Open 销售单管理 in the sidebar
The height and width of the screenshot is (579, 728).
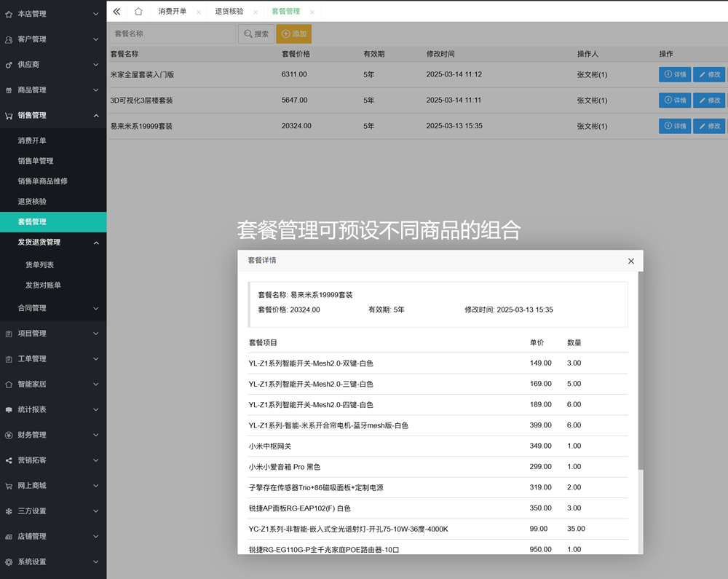(35, 161)
